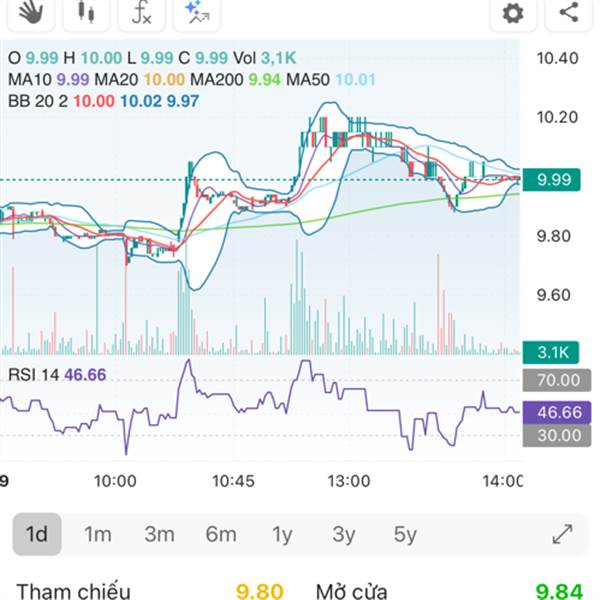Select the MA10 9.99 indicator legend
Viewport: 600px width, 600px height.
[49, 80]
